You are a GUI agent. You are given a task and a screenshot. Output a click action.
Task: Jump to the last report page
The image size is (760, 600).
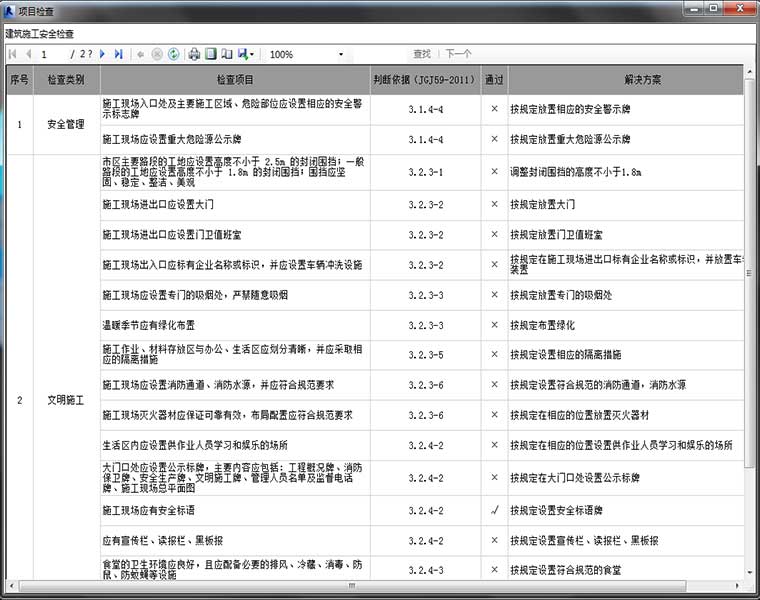click(118, 54)
